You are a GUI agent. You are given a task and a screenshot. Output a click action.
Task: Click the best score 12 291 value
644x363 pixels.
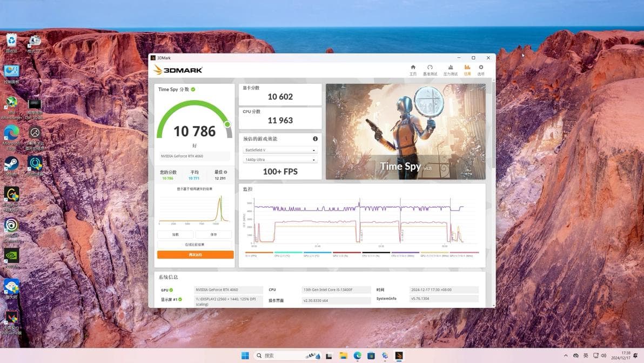[x=220, y=179]
